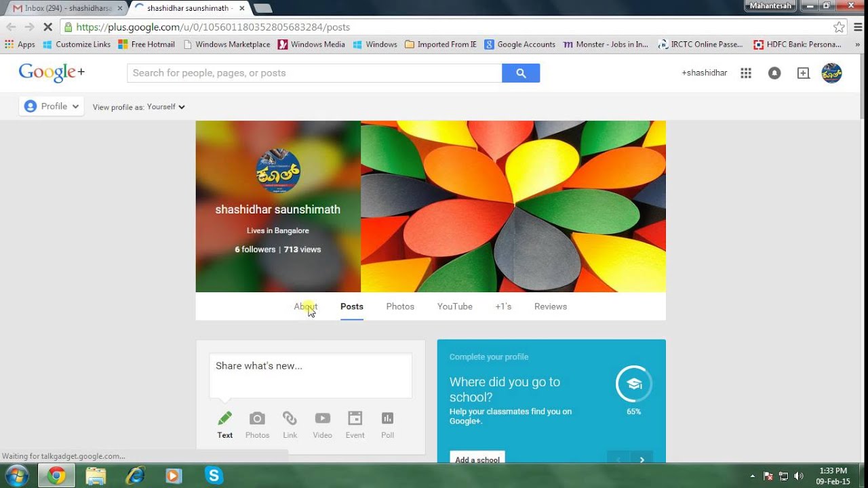Click the Add a school button
The image size is (868, 488).
tap(477, 457)
